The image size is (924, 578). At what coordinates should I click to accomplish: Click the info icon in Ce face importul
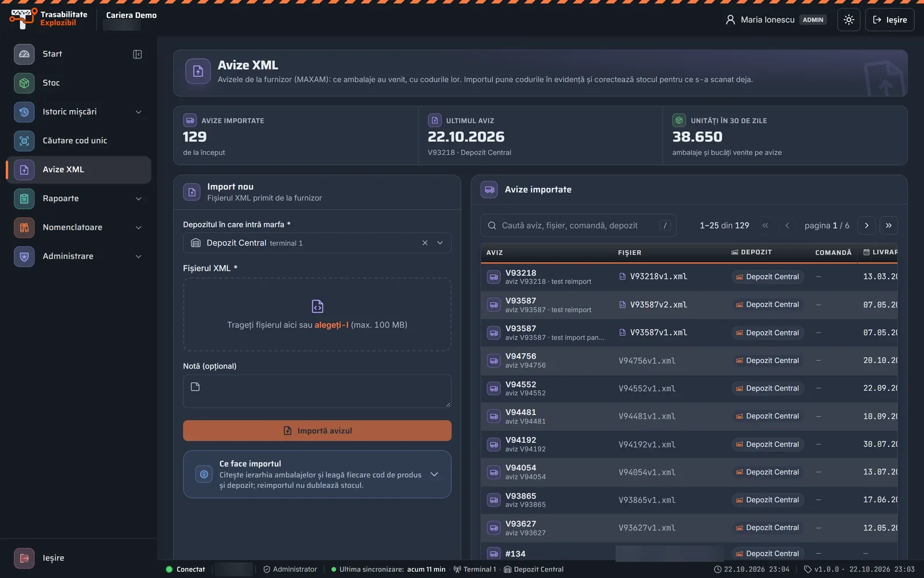[204, 475]
